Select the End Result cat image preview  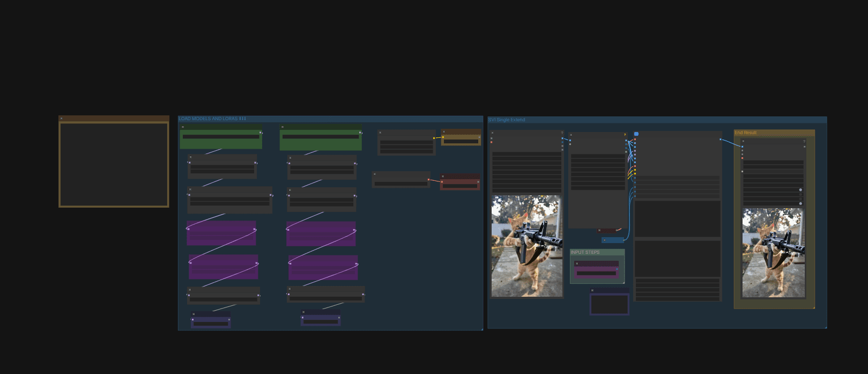click(774, 253)
